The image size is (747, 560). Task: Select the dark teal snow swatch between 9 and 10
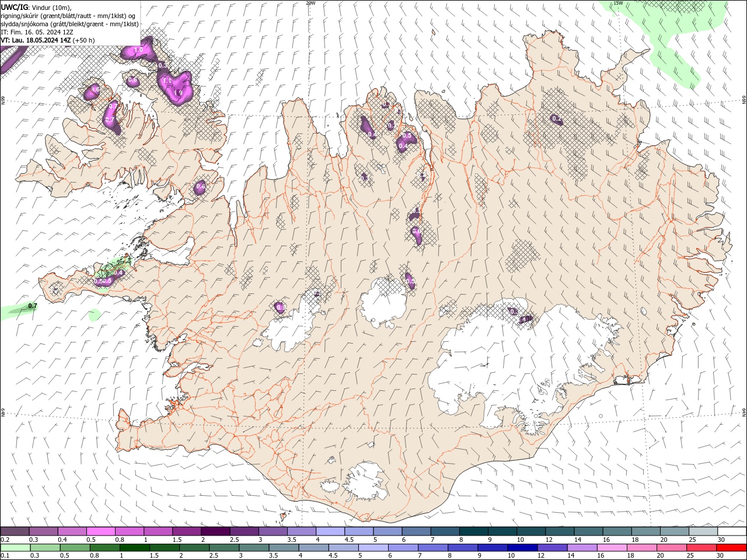502,531
